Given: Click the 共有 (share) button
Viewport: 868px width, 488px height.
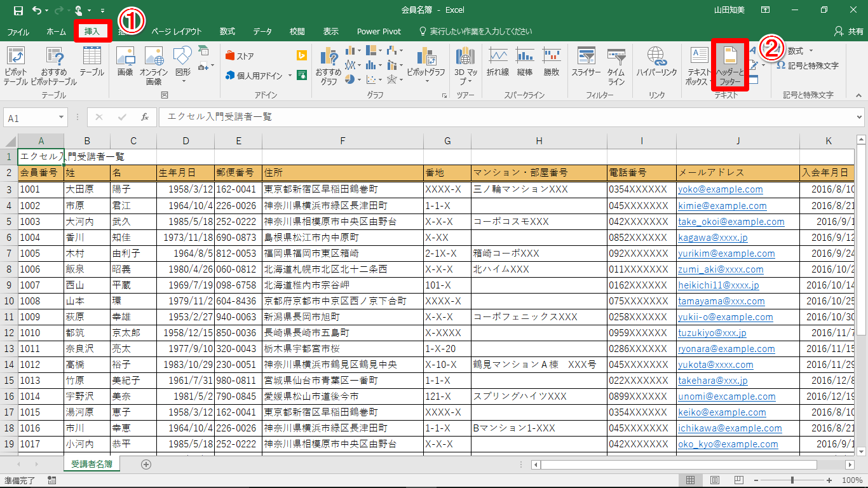Looking at the screenshot, I should click(849, 31).
